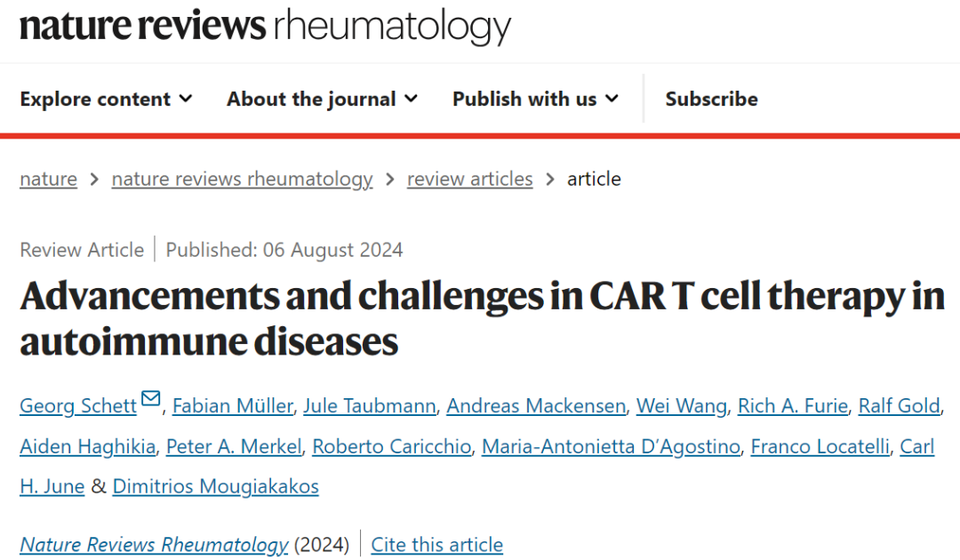The height and width of the screenshot is (560, 960).
Task: Open the nature reviews rheumatology breadcrumb
Action: pos(242,179)
